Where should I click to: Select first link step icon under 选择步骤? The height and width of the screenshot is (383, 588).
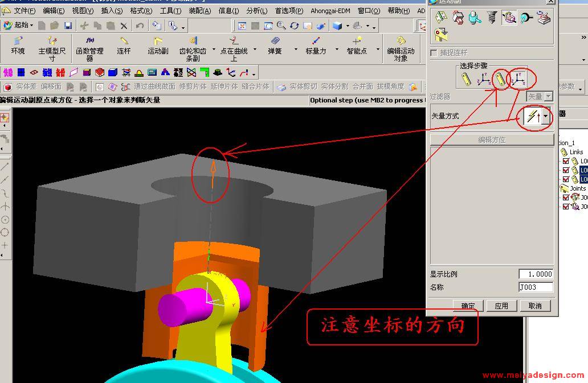(x=466, y=79)
